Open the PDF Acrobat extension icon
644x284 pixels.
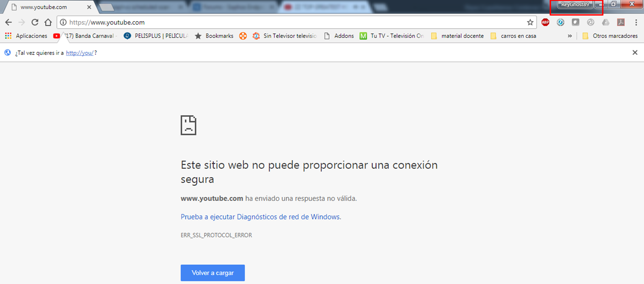tap(621, 22)
